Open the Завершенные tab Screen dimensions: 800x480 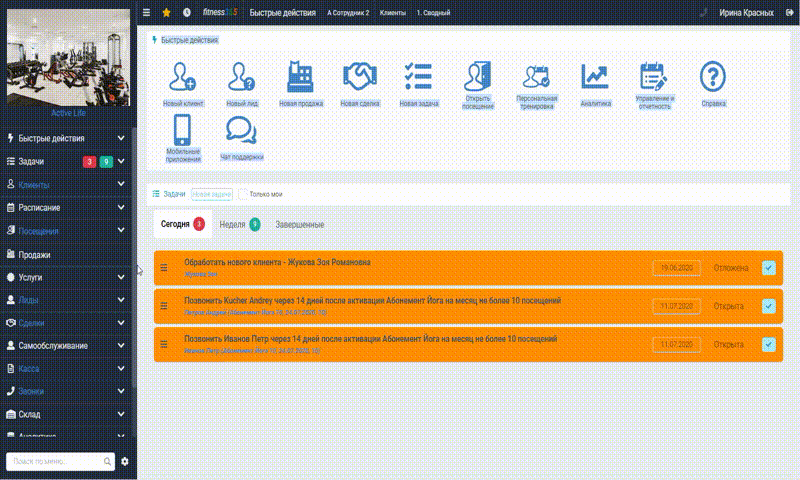tap(299, 225)
